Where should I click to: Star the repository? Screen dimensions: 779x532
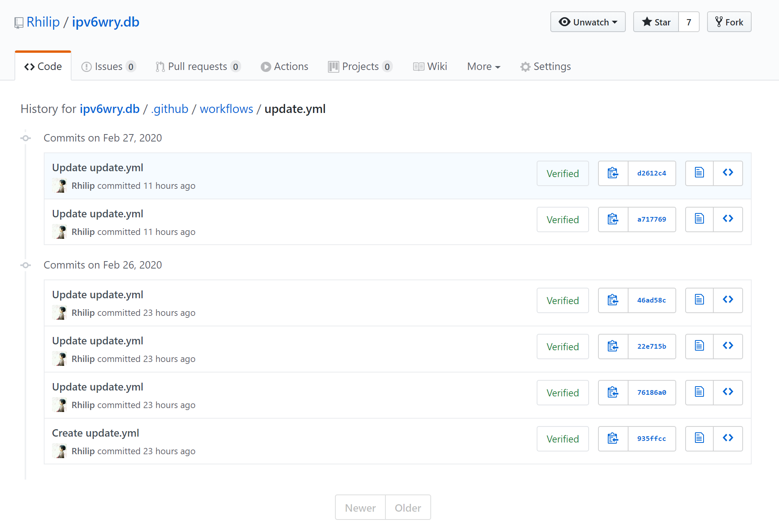(x=656, y=22)
